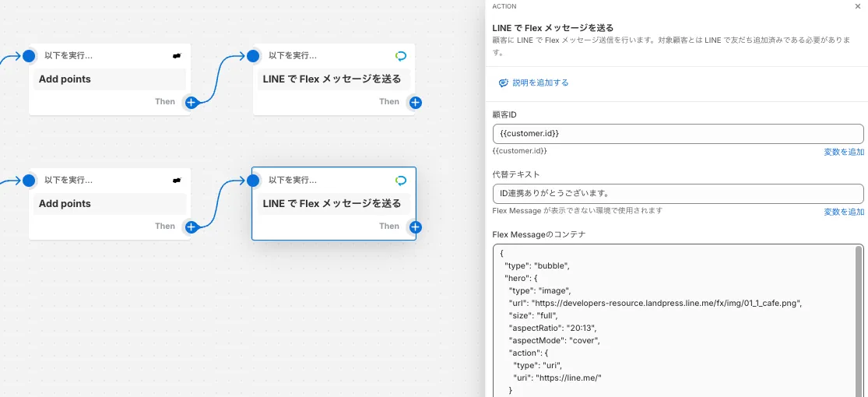The height and width of the screenshot is (397, 868).
Task: Click the ACTION label at panel top
Action: [504, 6]
